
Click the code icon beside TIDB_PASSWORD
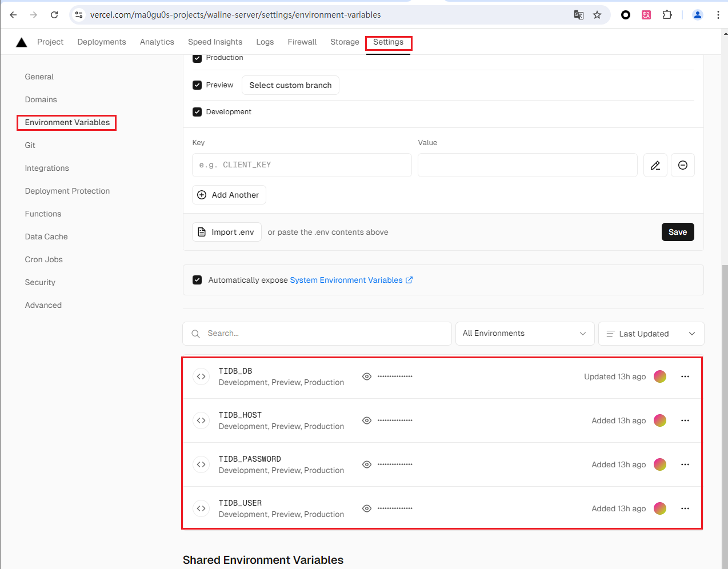[201, 464]
